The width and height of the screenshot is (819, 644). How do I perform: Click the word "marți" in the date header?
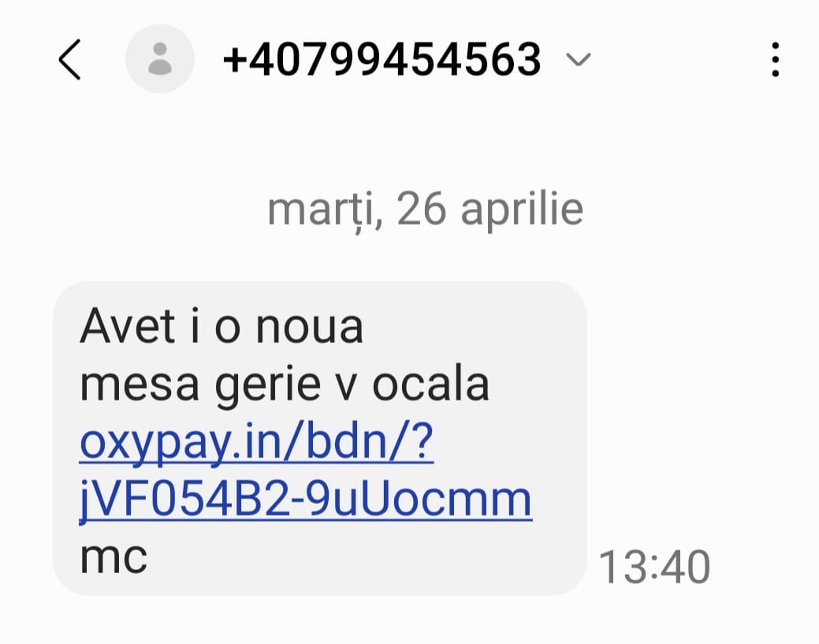[x=323, y=210]
